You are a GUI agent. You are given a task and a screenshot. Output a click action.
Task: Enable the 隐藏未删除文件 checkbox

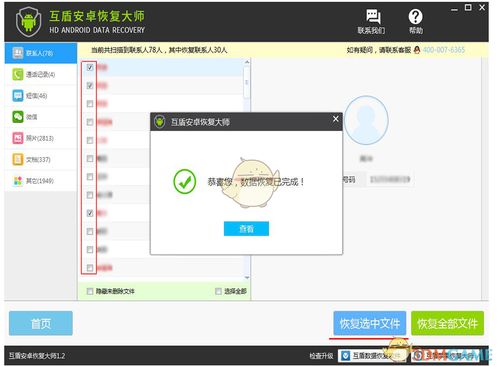(90, 291)
